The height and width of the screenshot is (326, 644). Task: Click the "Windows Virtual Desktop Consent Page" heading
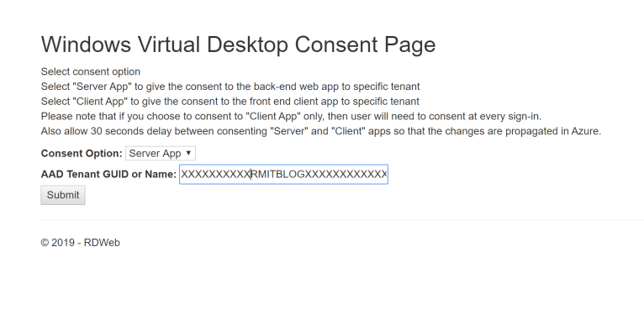238,45
